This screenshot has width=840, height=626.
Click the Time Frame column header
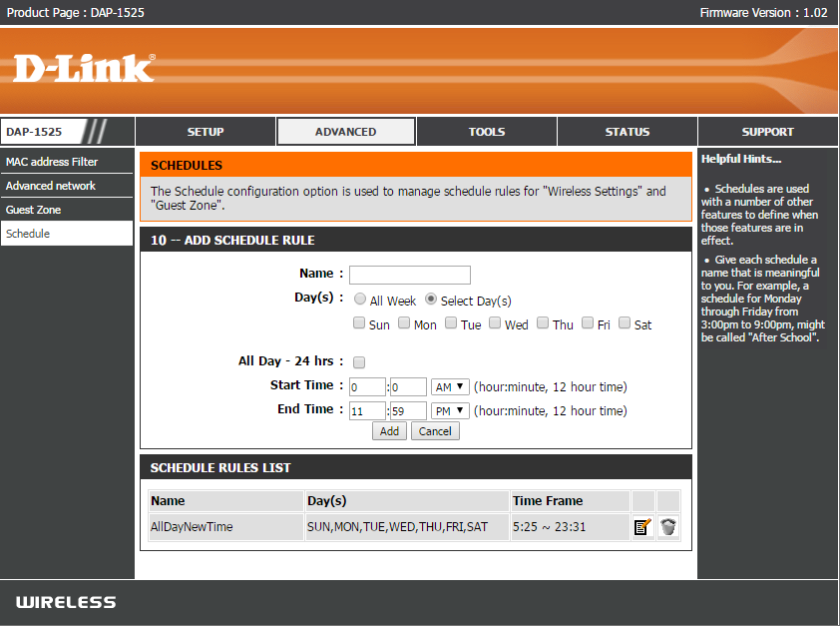click(570, 501)
